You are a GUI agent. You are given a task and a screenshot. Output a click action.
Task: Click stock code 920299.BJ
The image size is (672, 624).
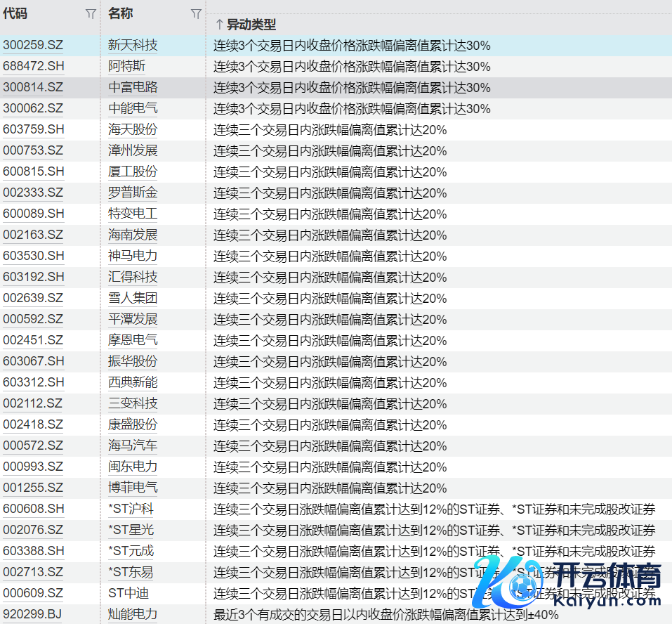coord(32,614)
